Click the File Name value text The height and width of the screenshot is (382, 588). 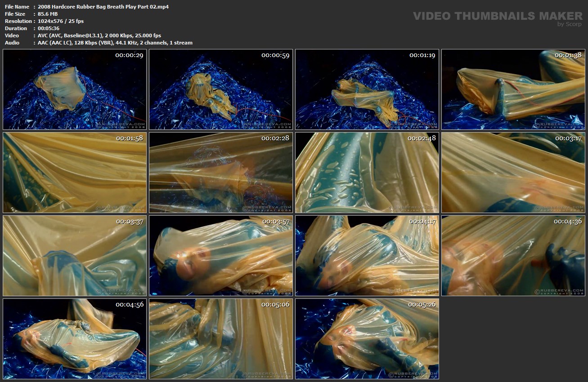(103, 7)
